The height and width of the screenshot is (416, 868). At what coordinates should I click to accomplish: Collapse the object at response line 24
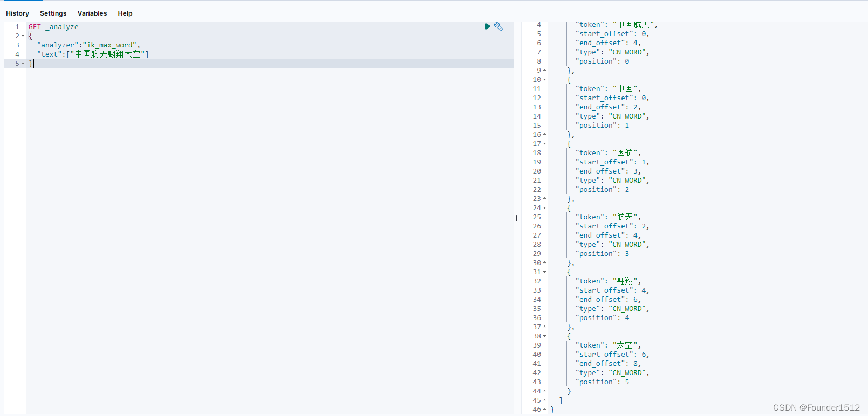[544, 208]
